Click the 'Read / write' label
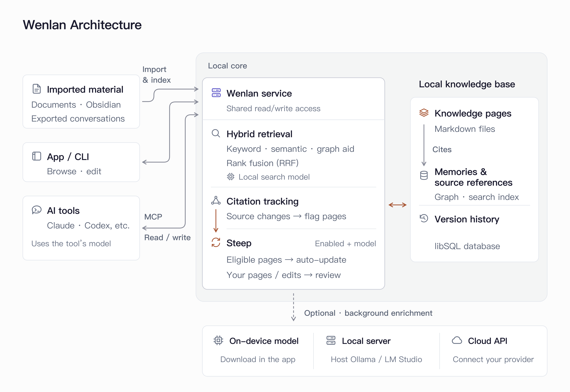Screen dimensions: 570x392 pos(167,237)
